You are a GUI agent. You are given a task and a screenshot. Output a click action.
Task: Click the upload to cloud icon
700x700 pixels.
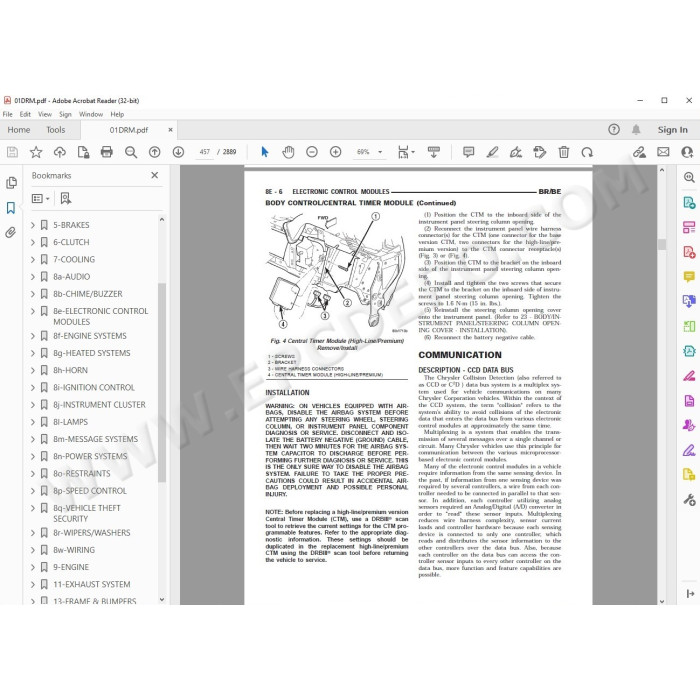(x=59, y=152)
